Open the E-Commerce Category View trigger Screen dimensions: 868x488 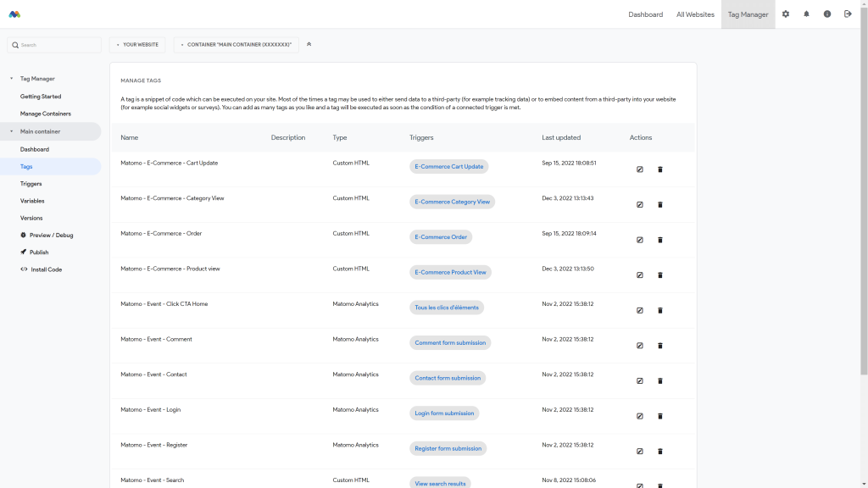pos(453,202)
